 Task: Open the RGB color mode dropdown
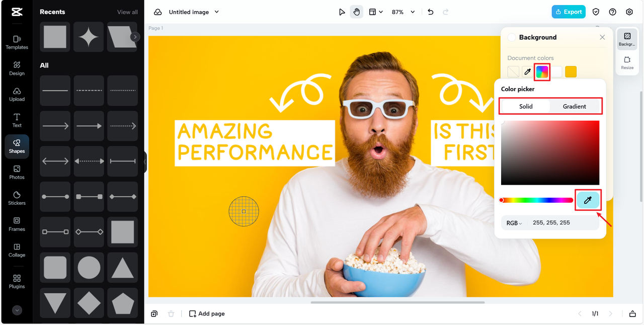514,223
